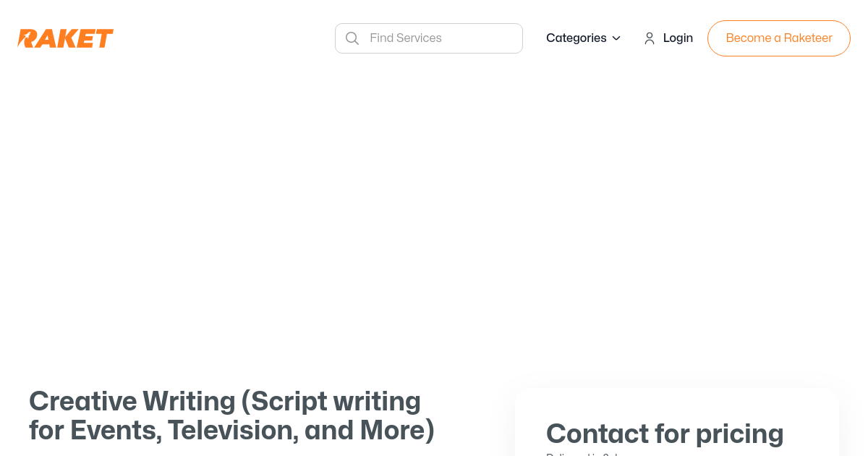
Task: Open the Categories dropdown
Action: 584,38
